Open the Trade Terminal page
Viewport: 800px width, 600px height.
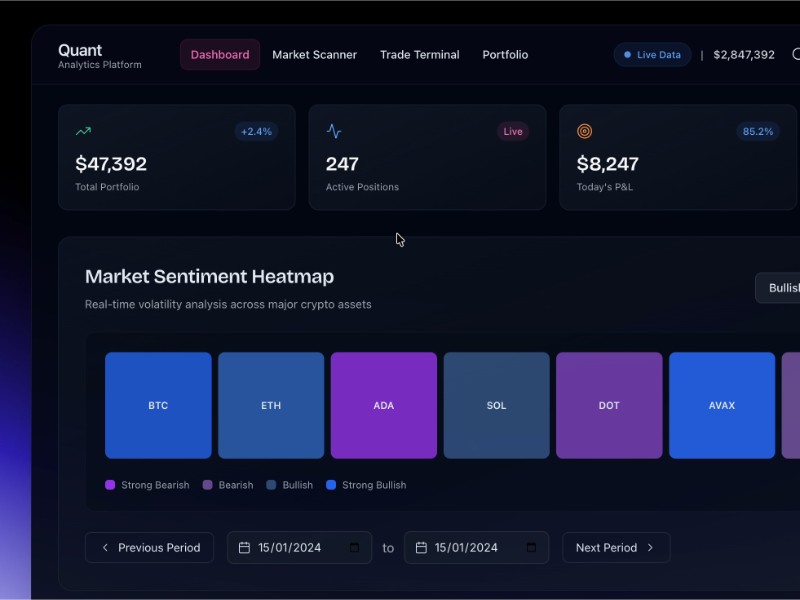(x=419, y=55)
